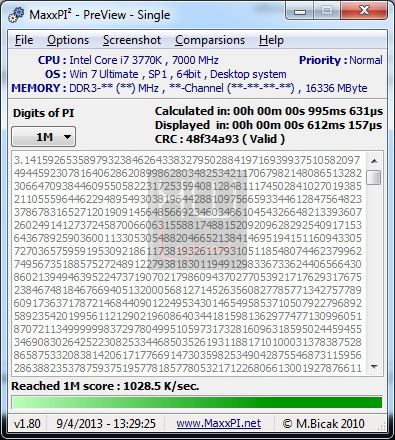Click the CRC : 48f34a93 ( Valid ) text
This screenshot has width=395, height=440.
coord(220,139)
